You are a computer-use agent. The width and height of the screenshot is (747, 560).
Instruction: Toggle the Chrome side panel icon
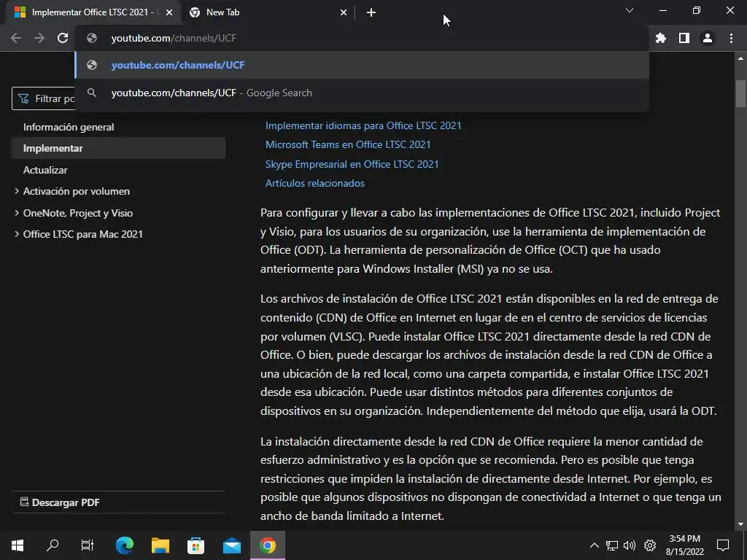click(x=684, y=38)
